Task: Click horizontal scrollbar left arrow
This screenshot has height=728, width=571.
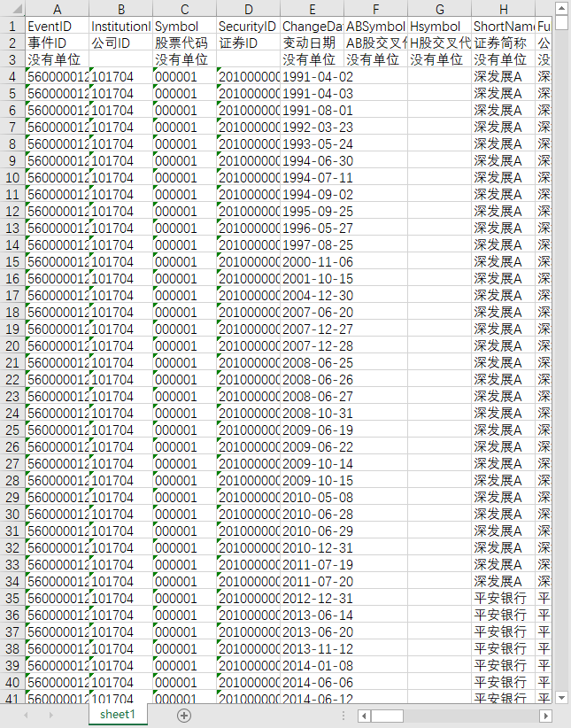Action: coord(365,716)
